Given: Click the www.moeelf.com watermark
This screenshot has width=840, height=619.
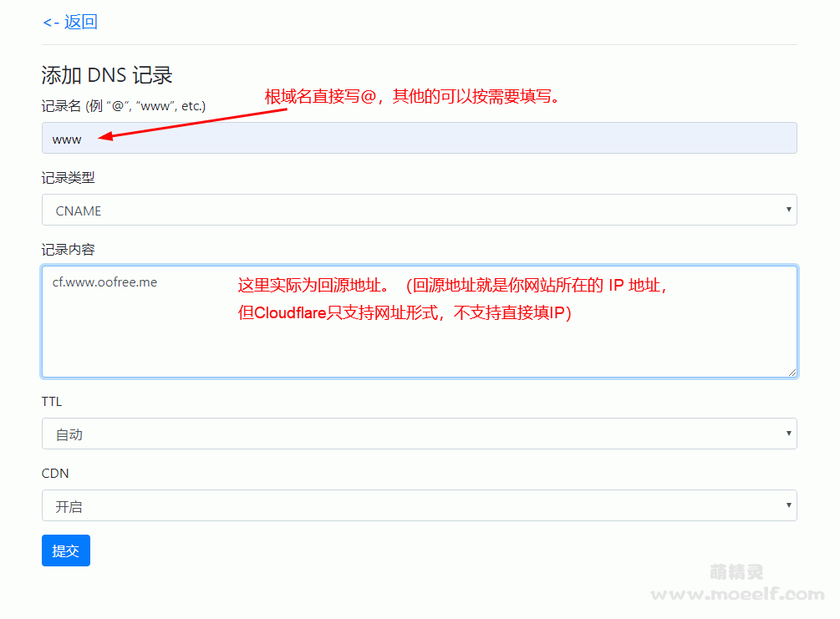Looking at the screenshot, I should (x=736, y=594).
